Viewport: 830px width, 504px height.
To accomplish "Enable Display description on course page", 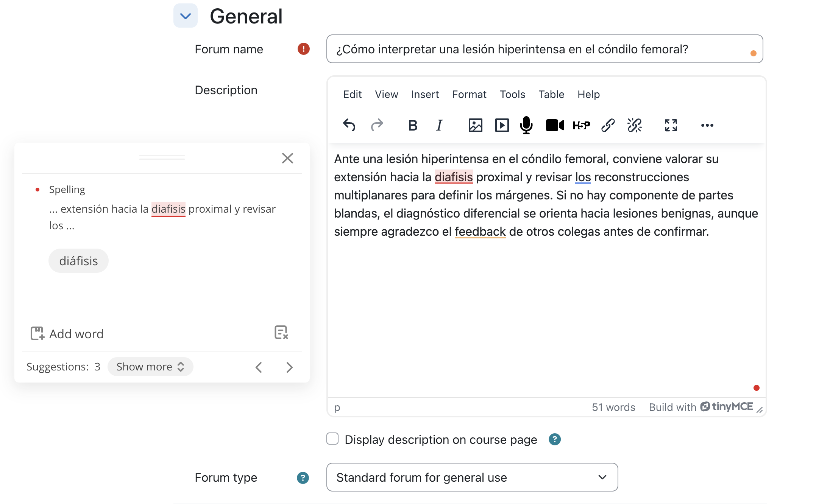I will tap(332, 439).
